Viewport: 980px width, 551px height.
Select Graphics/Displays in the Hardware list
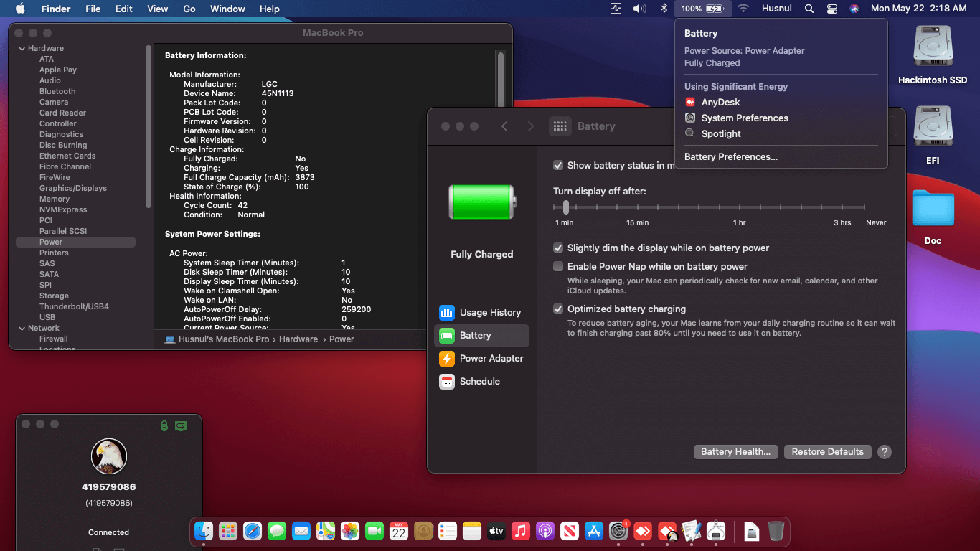(73, 188)
